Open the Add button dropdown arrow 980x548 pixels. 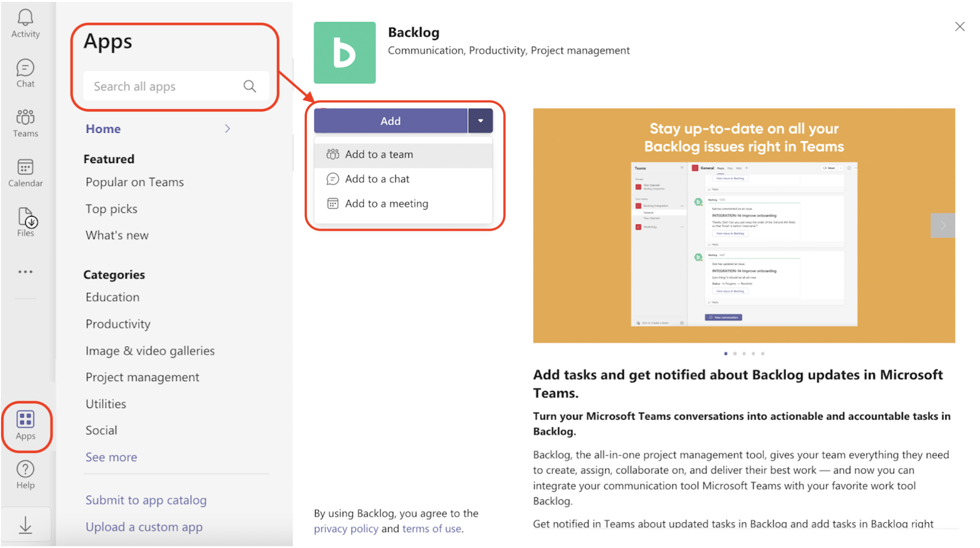[480, 121]
